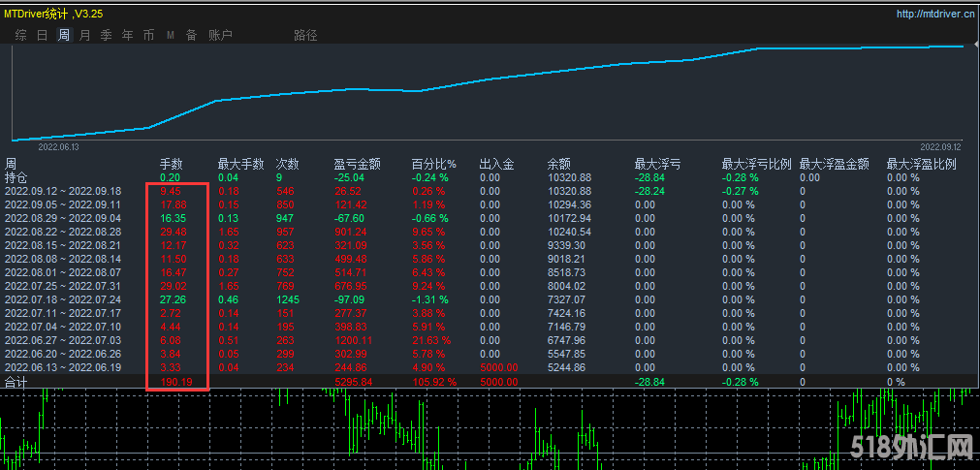Screen dimensions: 980x470
Task: Open the 路径 path tab
Action: tap(305, 35)
